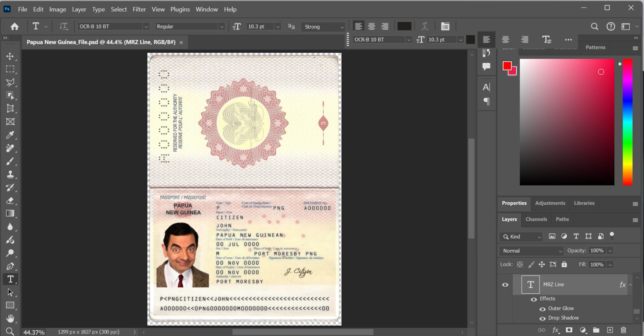The width and height of the screenshot is (644, 336).
Task: Select the Eyedropper tool
Action: coord(10,135)
